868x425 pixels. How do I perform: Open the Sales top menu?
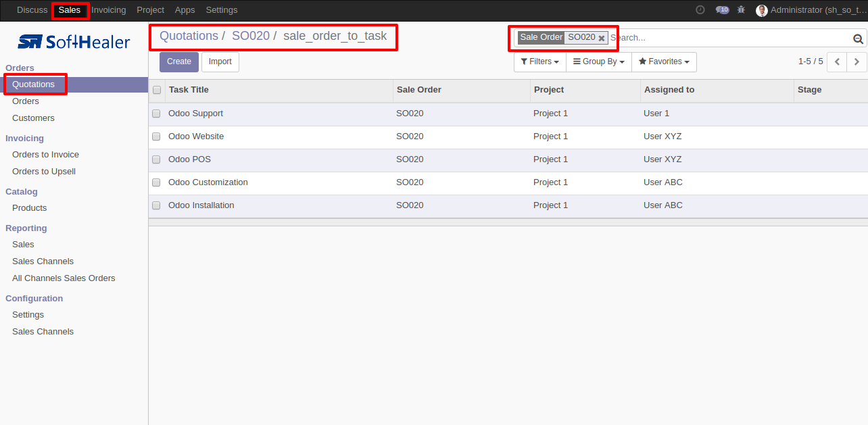tap(70, 10)
